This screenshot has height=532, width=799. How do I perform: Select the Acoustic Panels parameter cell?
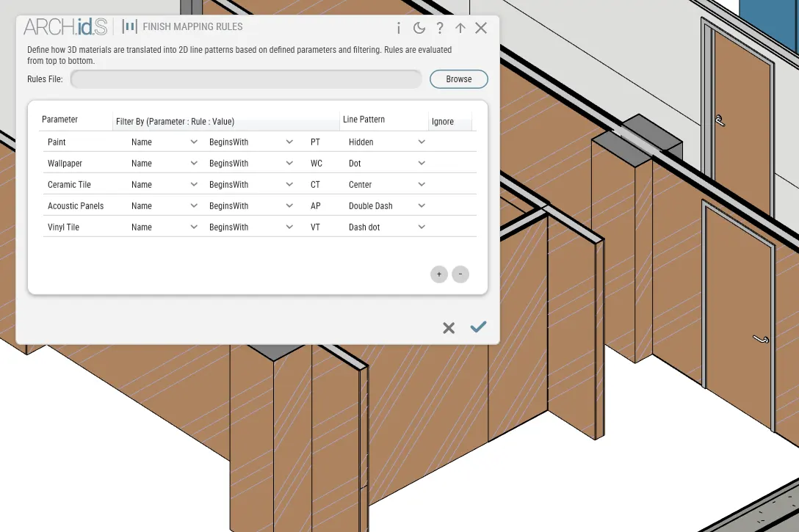point(76,206)
